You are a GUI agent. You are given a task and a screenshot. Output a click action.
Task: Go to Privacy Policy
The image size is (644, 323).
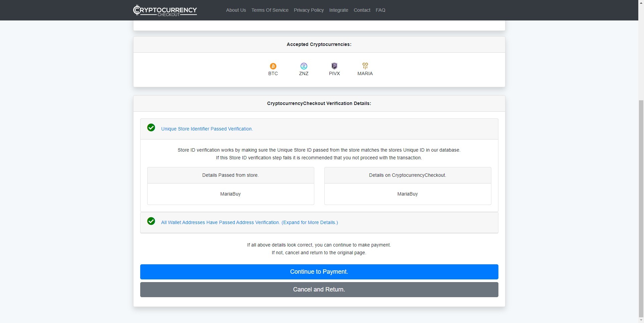(x=309, y=10)
